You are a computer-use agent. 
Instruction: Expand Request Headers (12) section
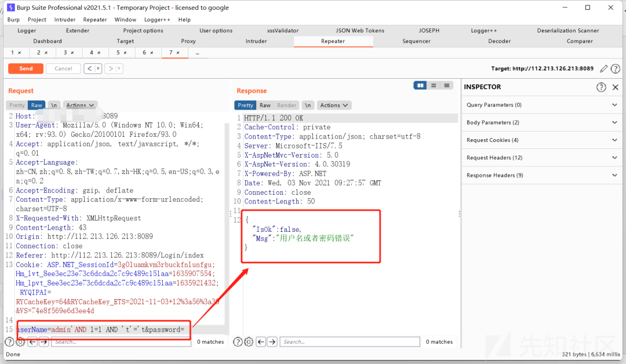tap(541, 158)
